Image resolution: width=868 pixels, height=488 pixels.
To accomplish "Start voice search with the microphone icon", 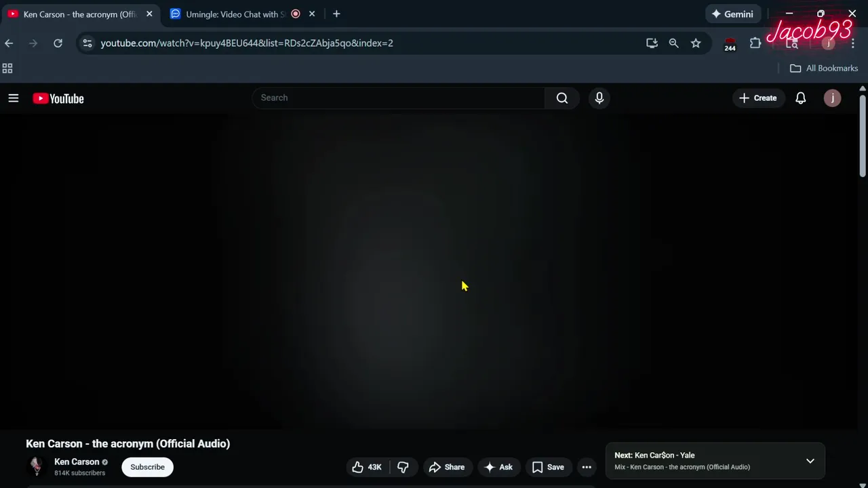I will click(599, 98).
